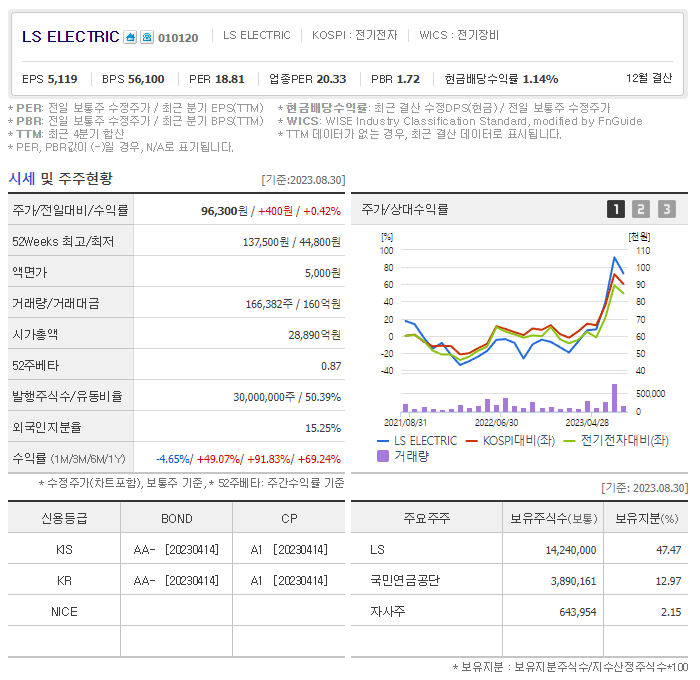
Task: Click the LS ELECTRIC blue legend line
Action: pyautogui.click(x=383, y=441)
